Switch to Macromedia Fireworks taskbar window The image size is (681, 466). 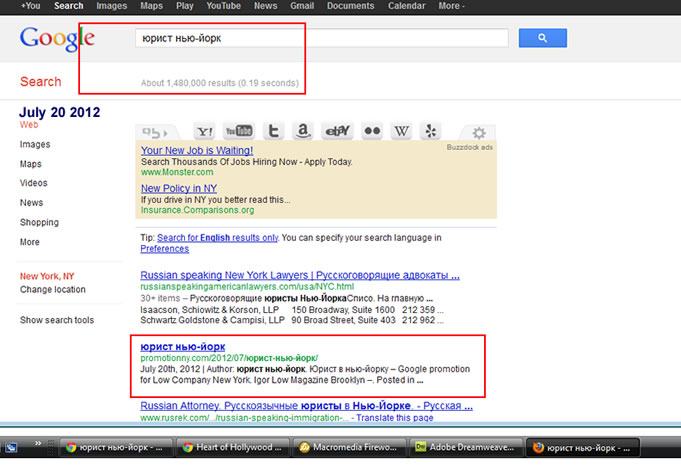350,447
